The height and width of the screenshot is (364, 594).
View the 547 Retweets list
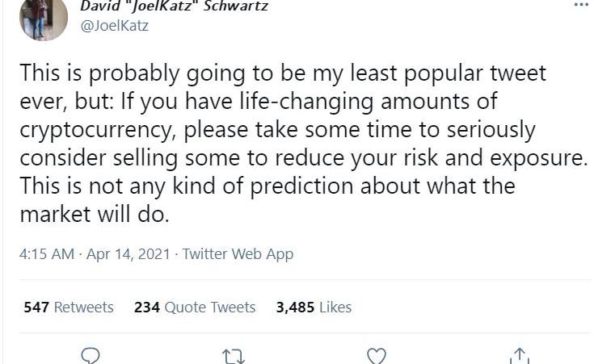(69, 308)
